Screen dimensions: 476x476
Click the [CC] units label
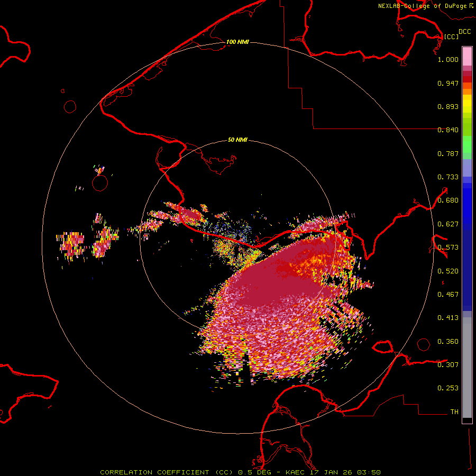[x=452, y=36]
